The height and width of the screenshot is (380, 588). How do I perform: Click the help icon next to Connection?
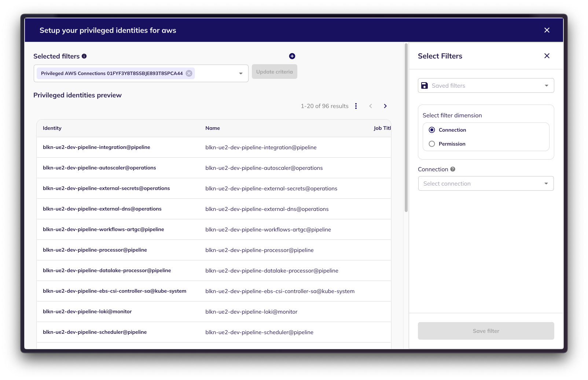pos(453,169)
